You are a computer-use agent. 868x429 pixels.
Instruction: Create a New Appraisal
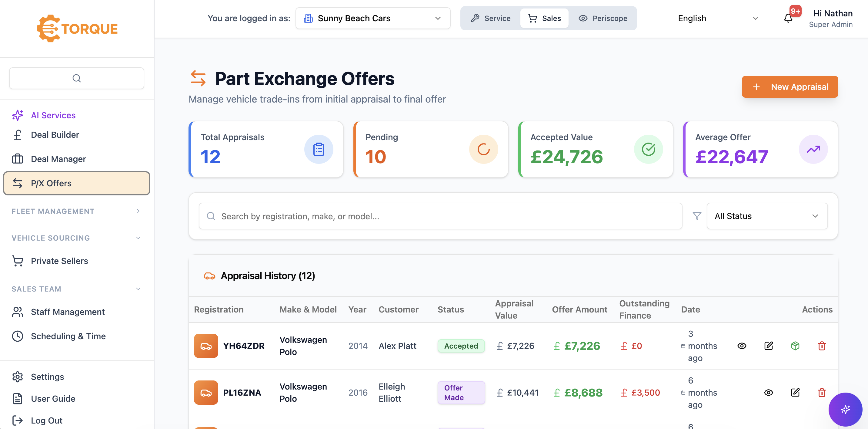coord(790,87)
